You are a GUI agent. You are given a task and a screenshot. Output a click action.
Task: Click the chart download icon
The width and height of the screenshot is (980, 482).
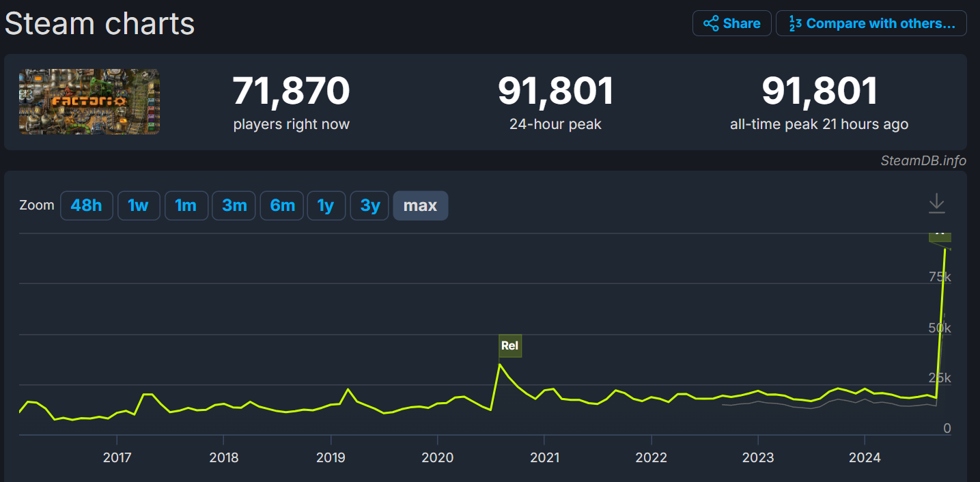click(x=937, y=203)
